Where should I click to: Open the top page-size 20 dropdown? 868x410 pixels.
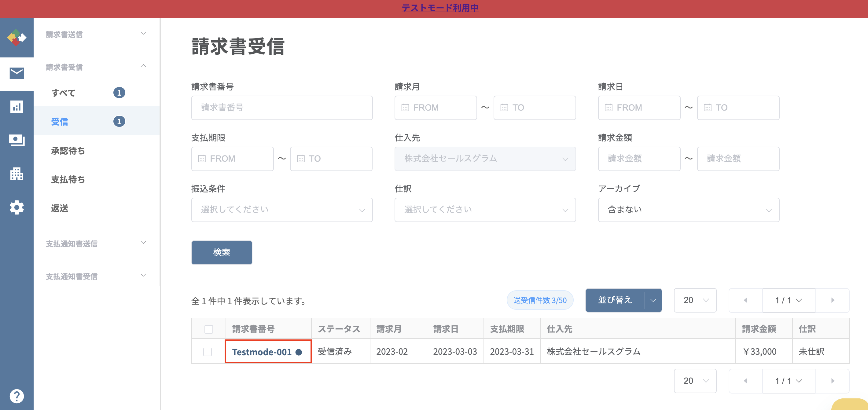(x=695, y=300)
